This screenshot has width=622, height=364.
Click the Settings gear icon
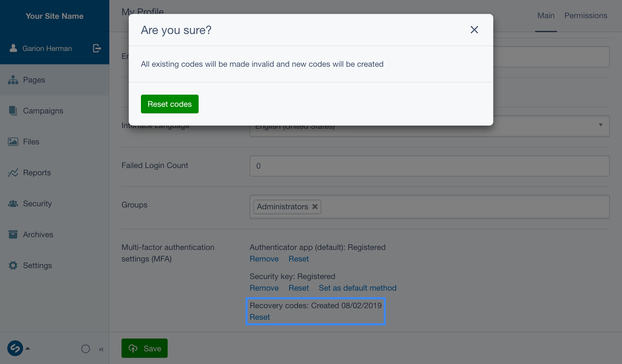(x=13, y=265)
